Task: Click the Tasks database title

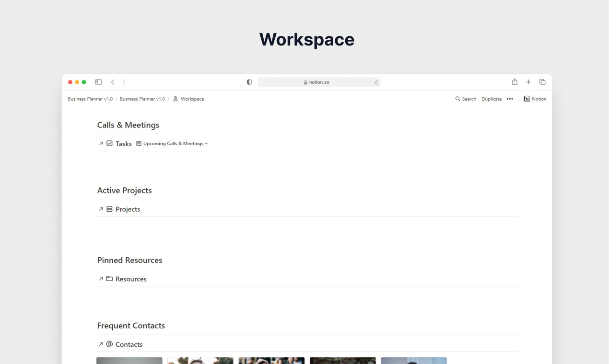Action: [123, 143]
